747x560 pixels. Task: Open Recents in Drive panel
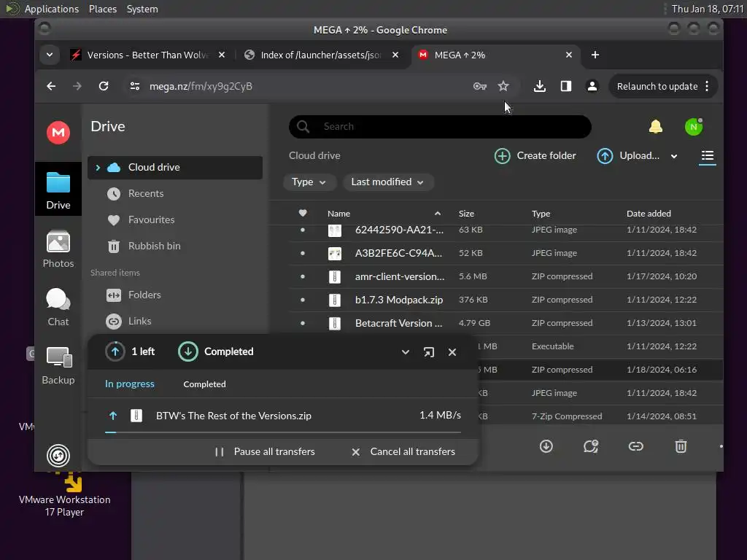146,193
